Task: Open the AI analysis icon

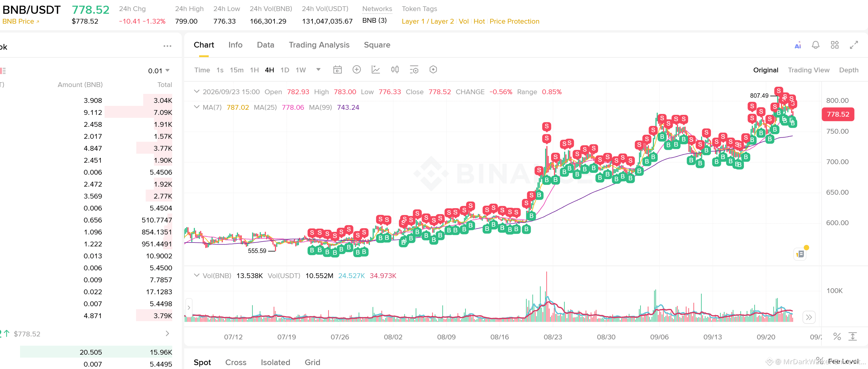Action: coord(797,45)
